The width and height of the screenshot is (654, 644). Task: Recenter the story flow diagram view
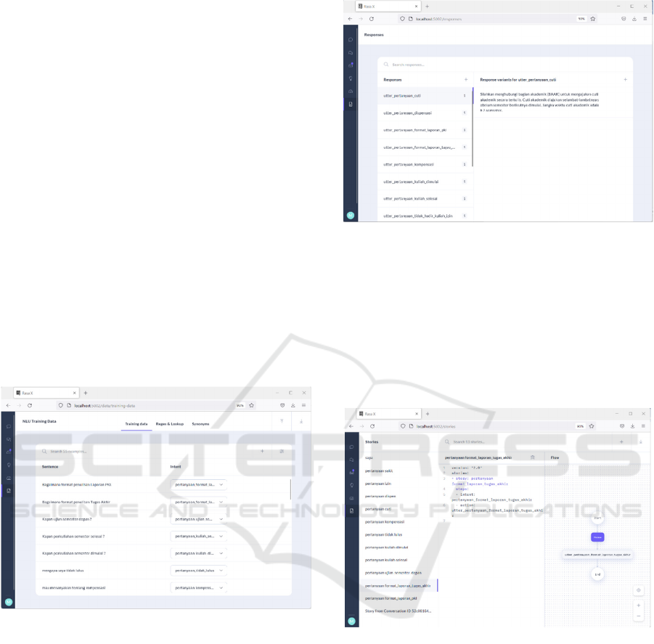click(x=638, y=590)
